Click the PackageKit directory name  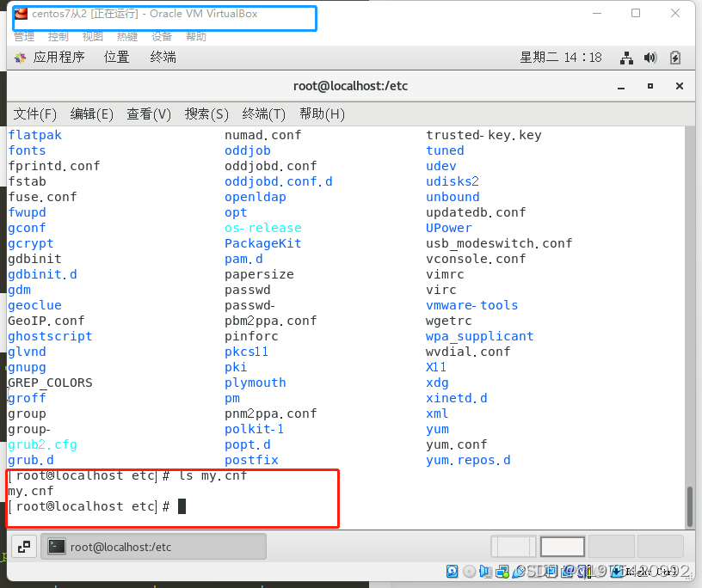(262, 243)
